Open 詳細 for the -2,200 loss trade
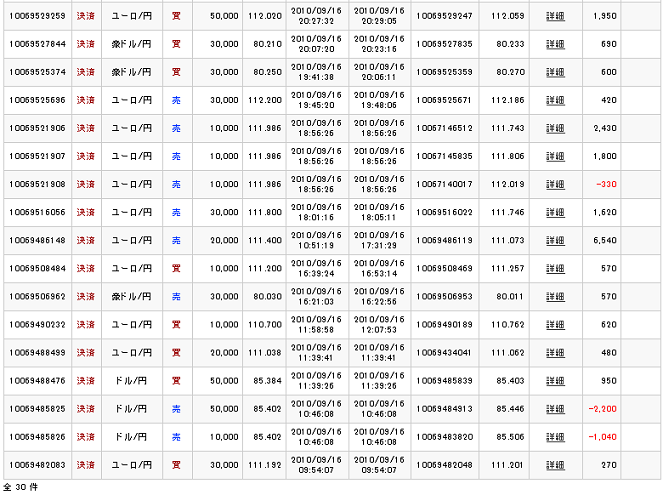This screenshot has width=663, height=495. click(555, 408)
